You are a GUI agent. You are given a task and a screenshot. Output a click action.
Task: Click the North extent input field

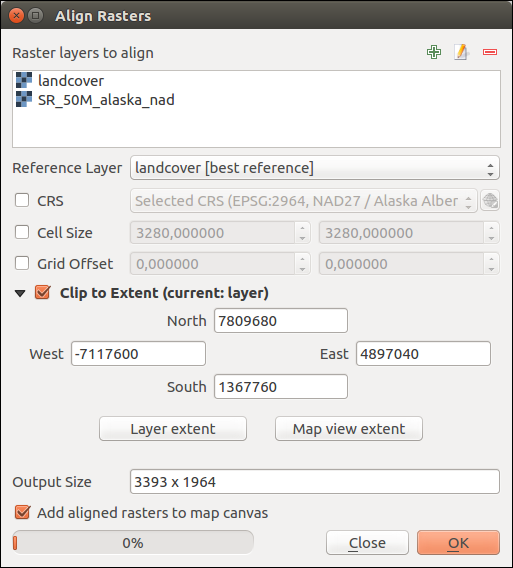coord(281,321)
